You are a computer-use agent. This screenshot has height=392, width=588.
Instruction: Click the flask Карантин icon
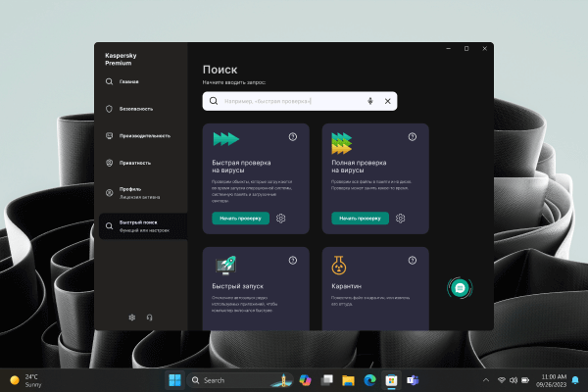(339, 266)
